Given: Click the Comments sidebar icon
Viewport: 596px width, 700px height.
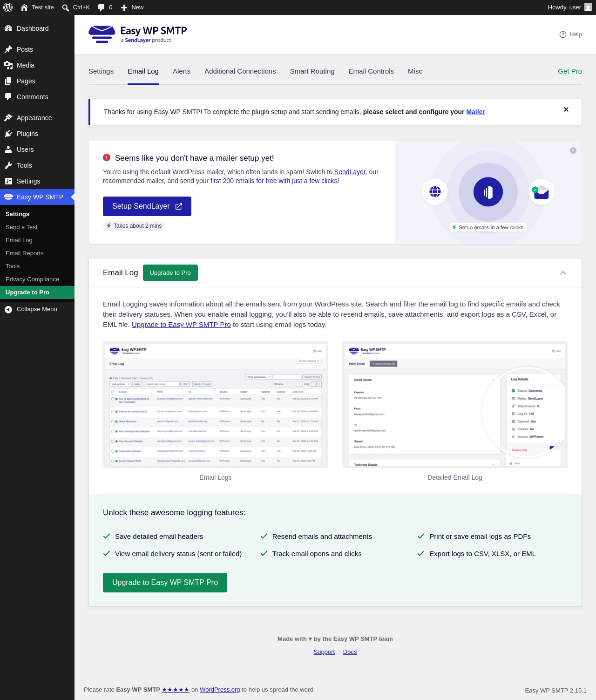Looking at the screenshot, I should coord(8,97).
